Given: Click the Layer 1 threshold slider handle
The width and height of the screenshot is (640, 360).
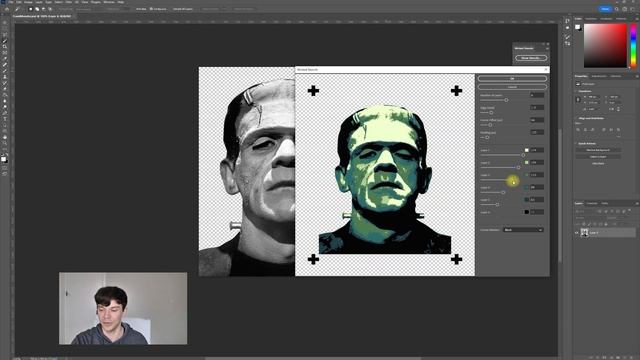Looking at the screenshot, I should [523, 155].
